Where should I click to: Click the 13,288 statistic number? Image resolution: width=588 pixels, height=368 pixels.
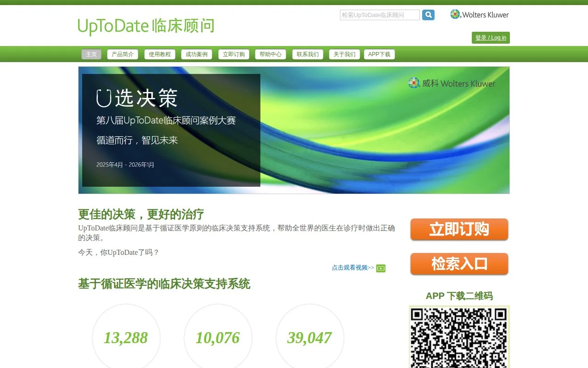coord(125,338)
